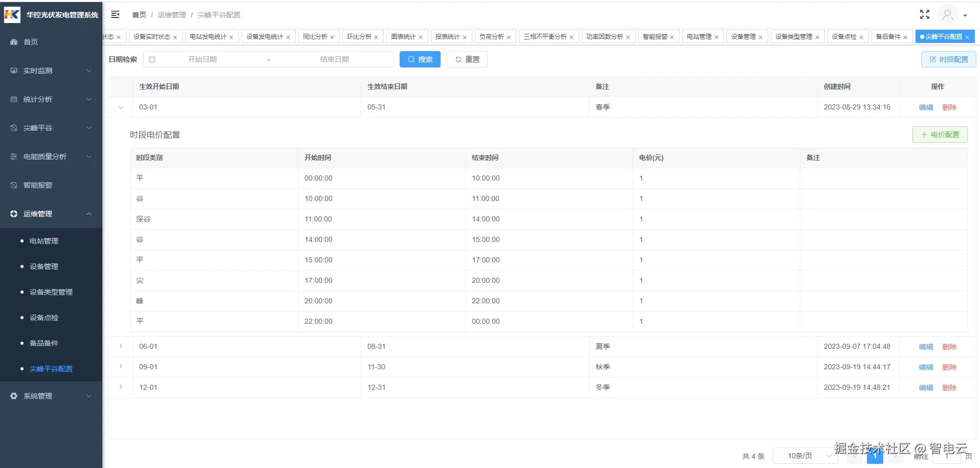Open 设备类型管理 in the sidebar submenu
The width and height of the screenshot is (980, 468).
[x=51, y=292]
